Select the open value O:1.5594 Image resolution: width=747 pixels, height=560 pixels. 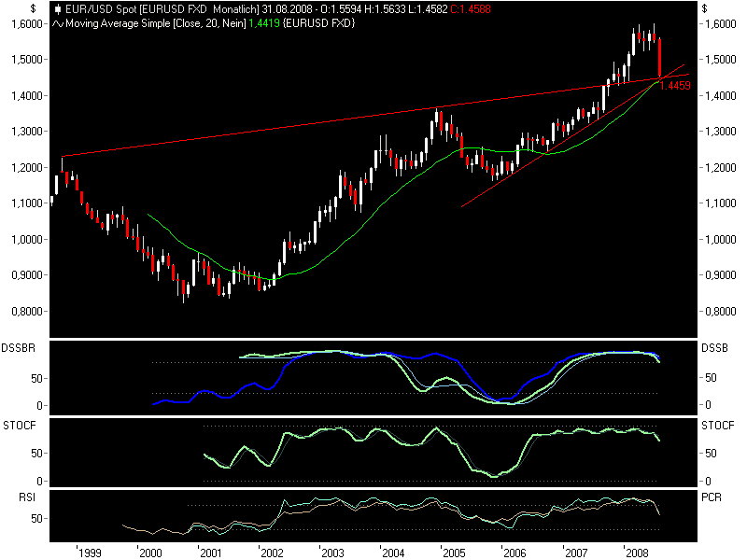click(342, 9)
